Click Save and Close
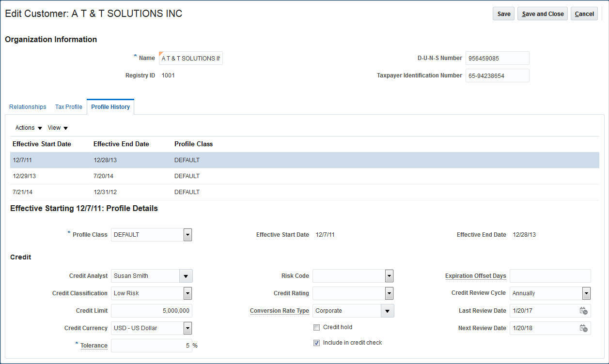Viewport: 609px width, 364px height. [543, 14]
